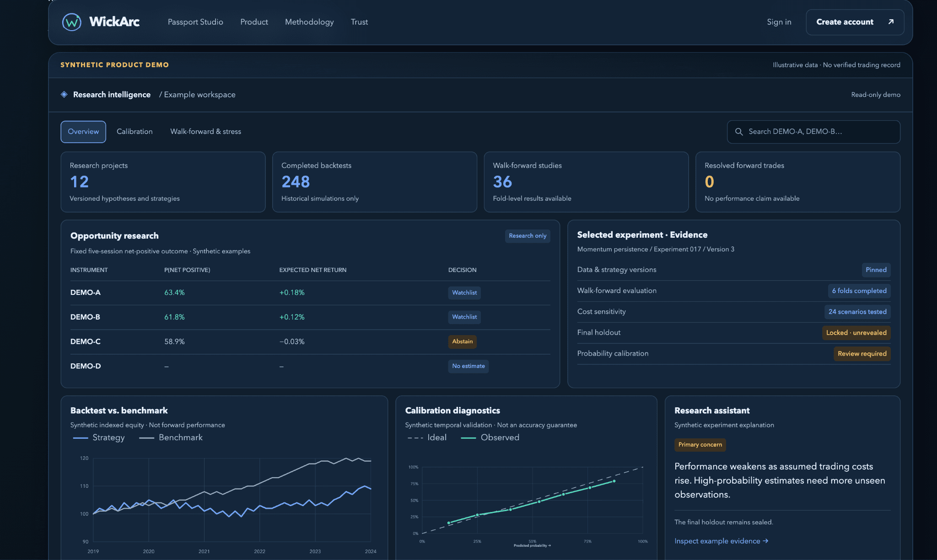
Task: Click the Final holdout row label
Action: [x=598, y=333]
